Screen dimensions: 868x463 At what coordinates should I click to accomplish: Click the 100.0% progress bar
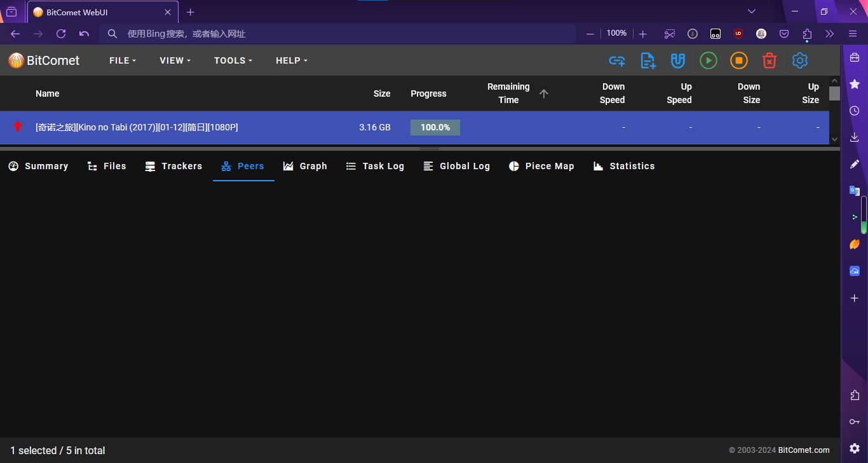435,127
